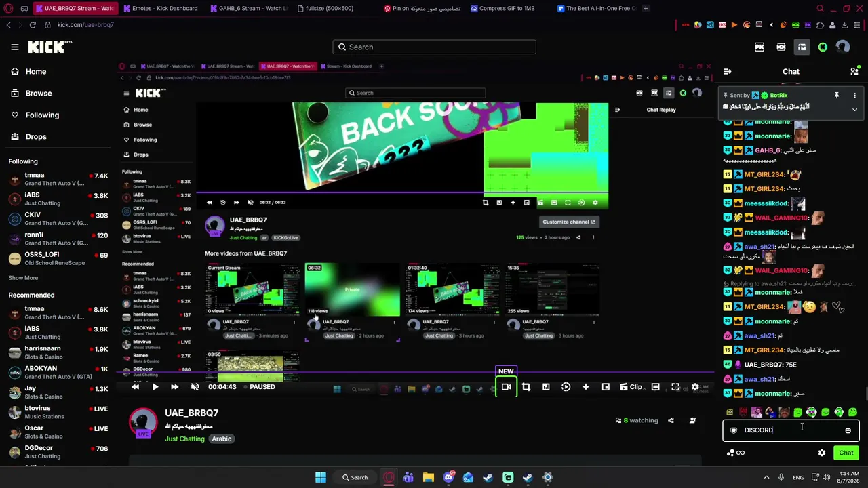Viewport: 868px width, 488px height.
Task: Open OSRS_LOFI channel in sidebar
Action: point(58,258)
